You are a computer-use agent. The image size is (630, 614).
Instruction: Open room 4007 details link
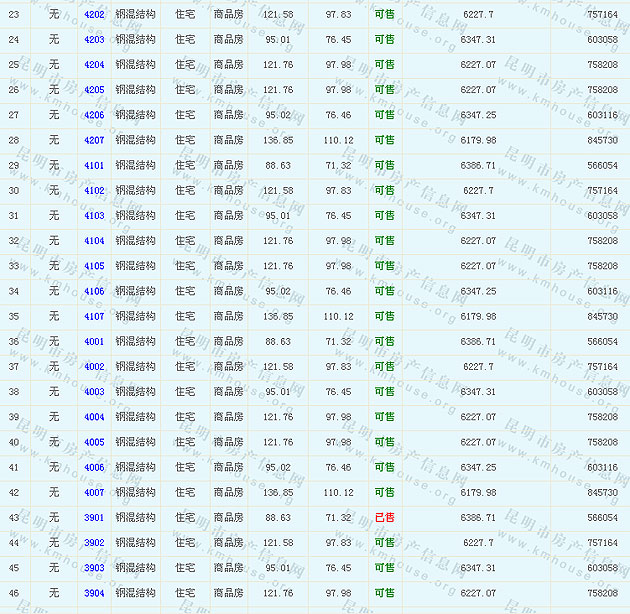pyautogui.click(x=94, y=492)
